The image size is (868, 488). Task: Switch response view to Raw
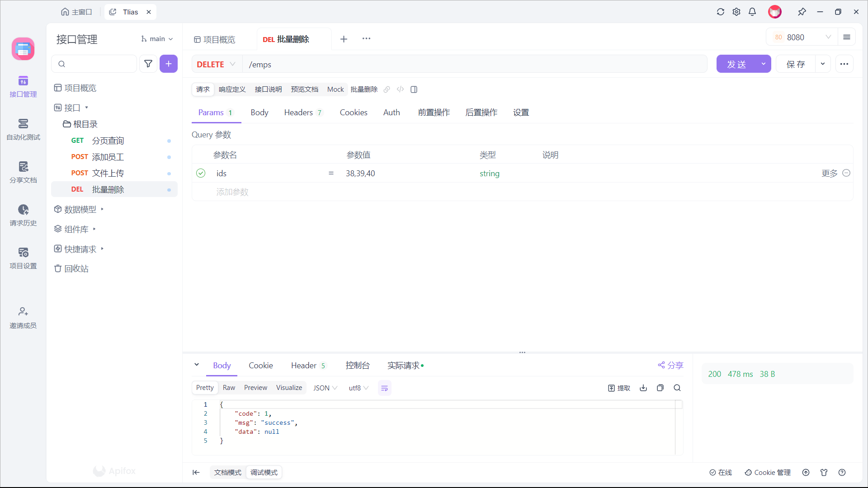point(229,388)
